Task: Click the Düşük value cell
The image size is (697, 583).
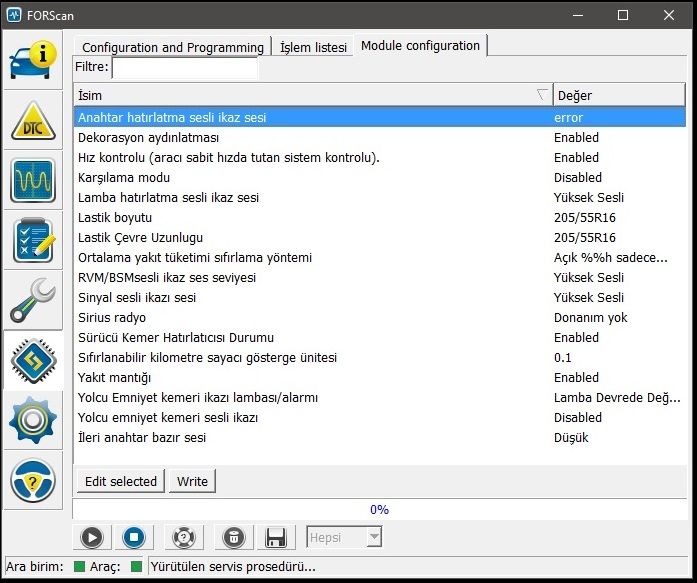Action: tap(571, 437)
